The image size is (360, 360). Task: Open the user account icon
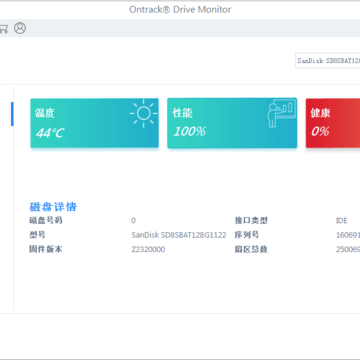(x=20, y=28)
